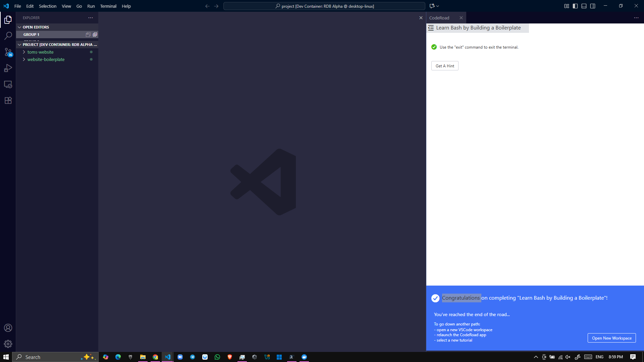
Task: Click the command center search box
Action: tap(324, 6)
